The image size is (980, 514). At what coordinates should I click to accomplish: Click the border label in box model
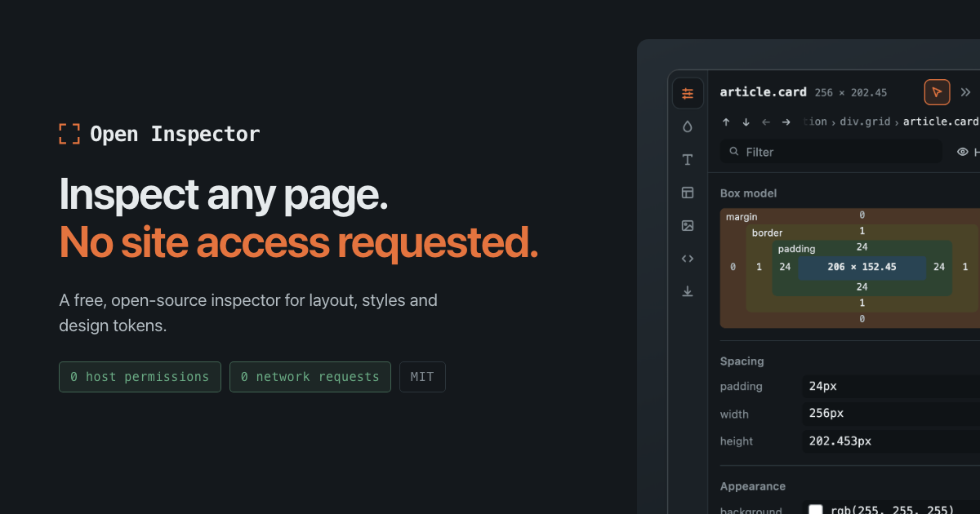coord(767,233)
